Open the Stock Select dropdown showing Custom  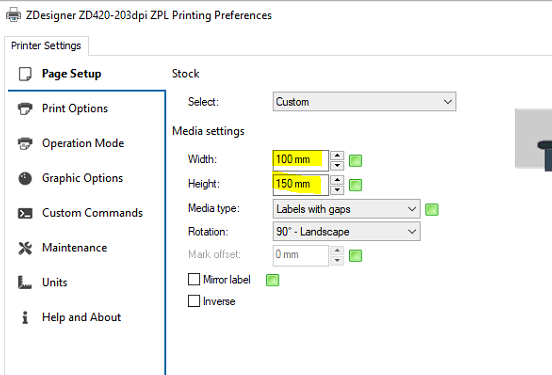[x=364, y=101]
